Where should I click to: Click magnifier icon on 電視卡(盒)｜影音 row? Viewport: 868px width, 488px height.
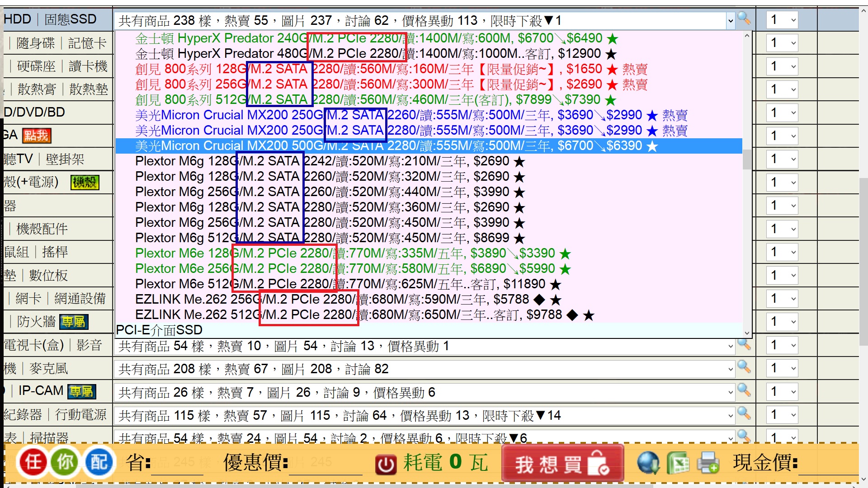pos(744,345)
